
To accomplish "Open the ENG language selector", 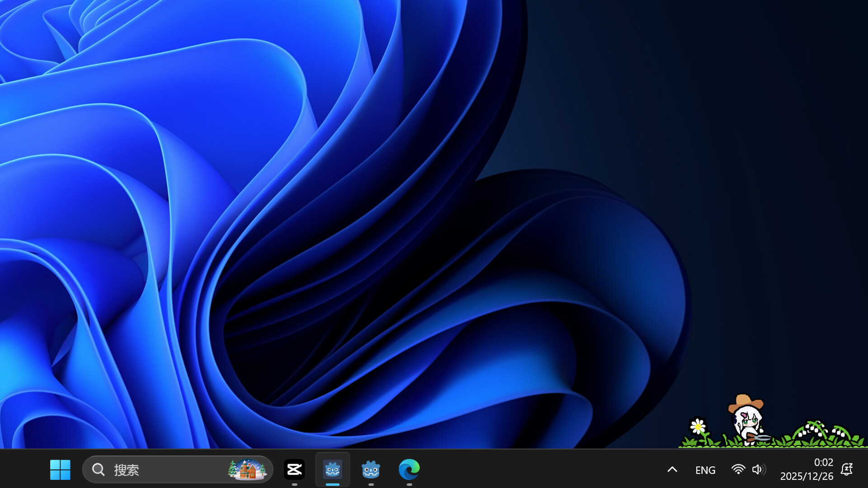I will [x=705, y=469].
